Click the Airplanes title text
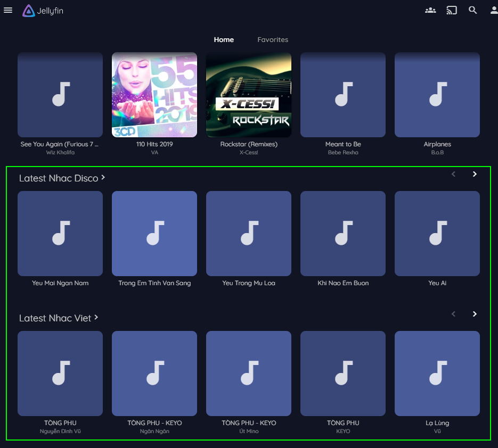Viewport: 498px width, 448px height. (x=437, y=144)
